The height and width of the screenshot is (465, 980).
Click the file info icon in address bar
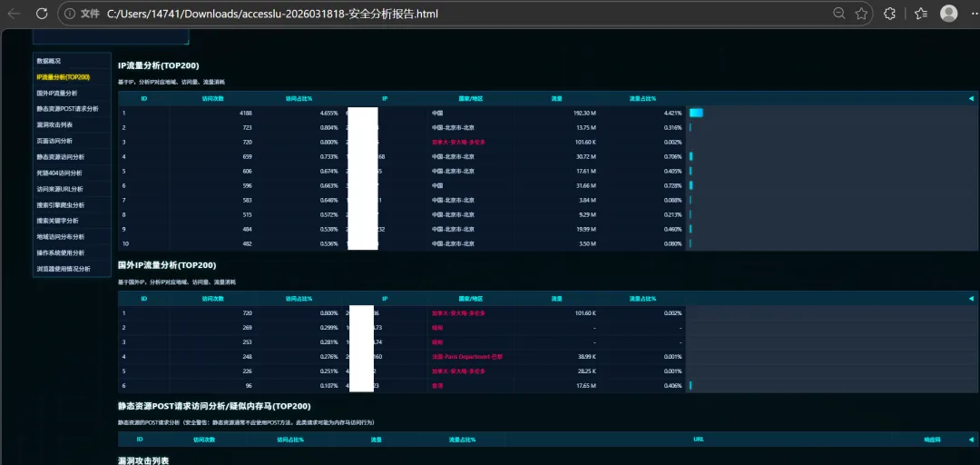71,13
